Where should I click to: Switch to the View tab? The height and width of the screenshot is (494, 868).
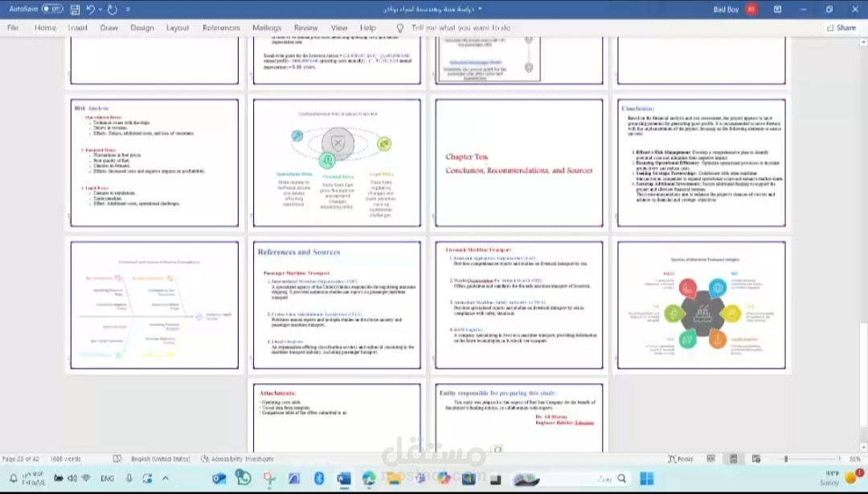(x=339, y=27)
